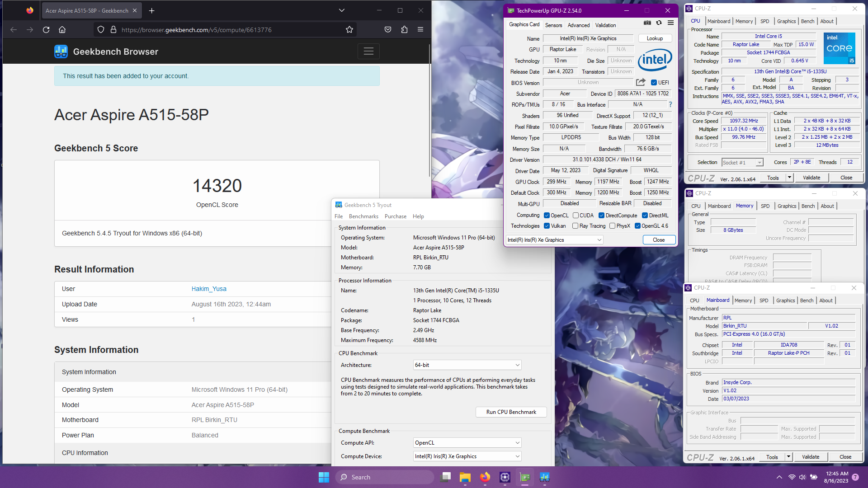Show hidden tray icons chevron
Viewport: 868px width, 488px height.
[779, 477]
